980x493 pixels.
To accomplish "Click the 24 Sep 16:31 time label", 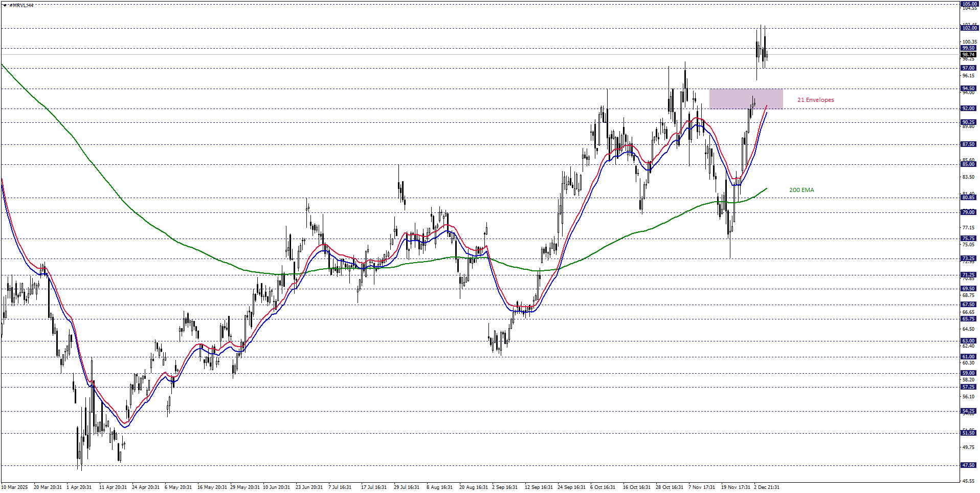I will pos(571,487).
